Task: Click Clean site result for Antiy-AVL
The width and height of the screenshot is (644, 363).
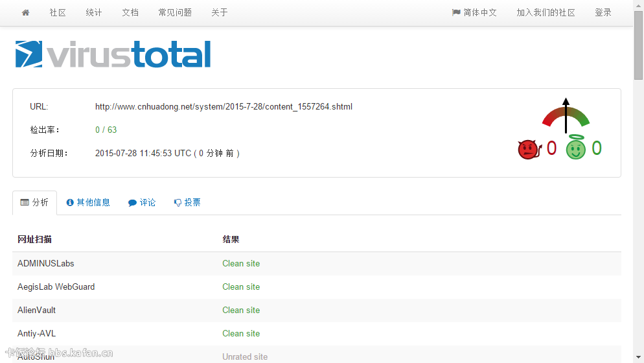Action: click(x=241, y=333)
